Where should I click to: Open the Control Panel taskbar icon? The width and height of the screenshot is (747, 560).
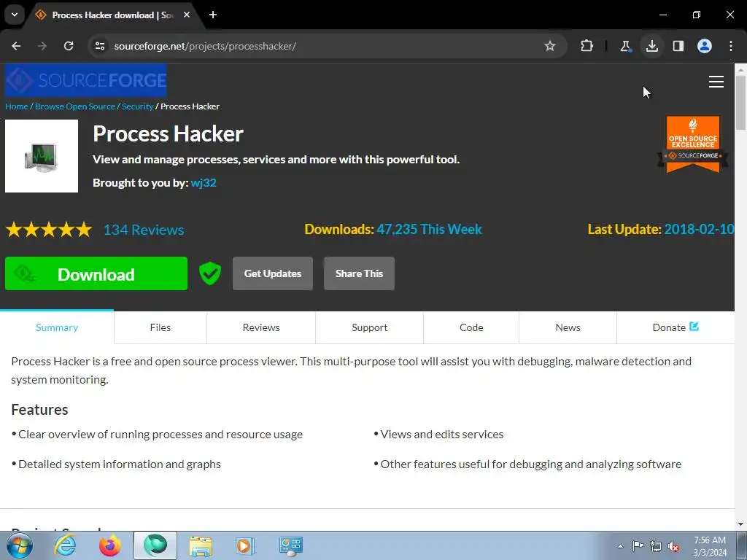(x=290, y=545)
